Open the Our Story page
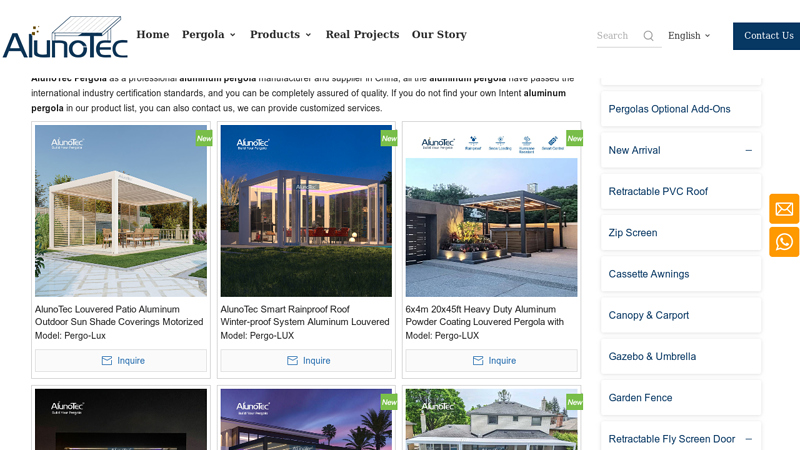The height and width of the screenshot is (450, 800). pyautogui.click(x=439, y=35)
